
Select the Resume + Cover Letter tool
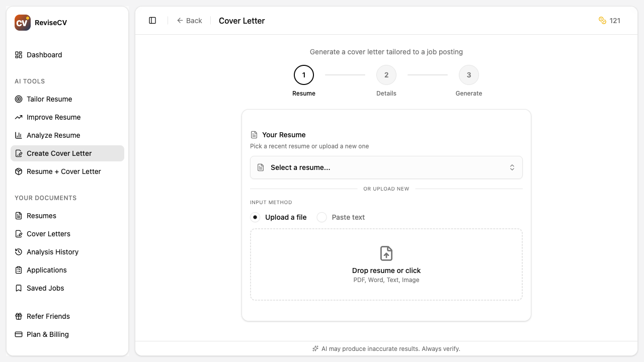tap(63, 171)
